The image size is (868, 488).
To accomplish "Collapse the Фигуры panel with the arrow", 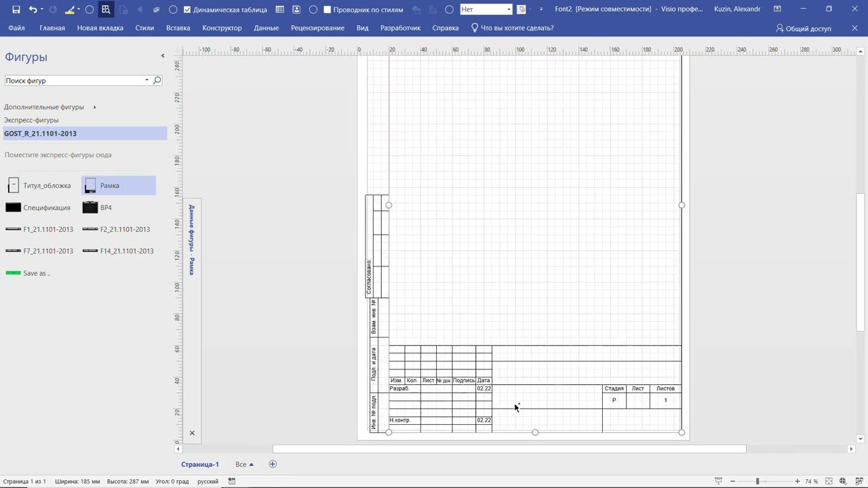I will 162,56.
